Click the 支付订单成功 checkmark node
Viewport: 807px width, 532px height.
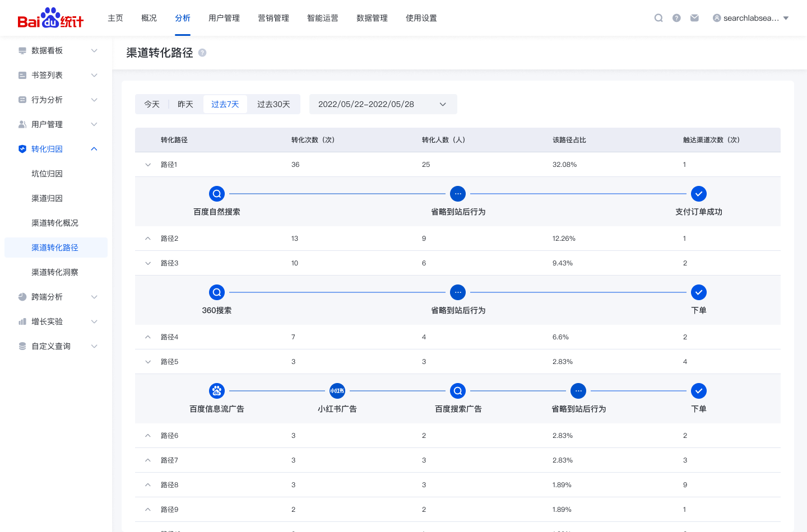(699, 194)
